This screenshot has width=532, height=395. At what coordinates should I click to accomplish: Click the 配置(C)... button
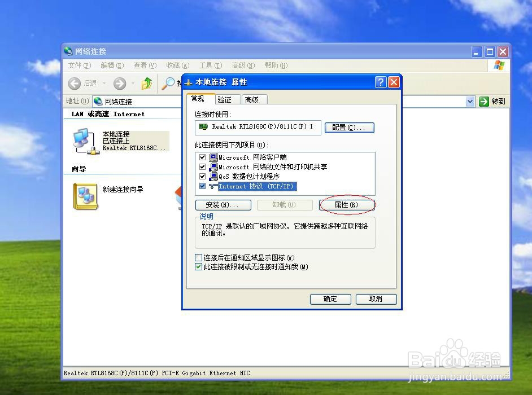[x=350, y=128]
